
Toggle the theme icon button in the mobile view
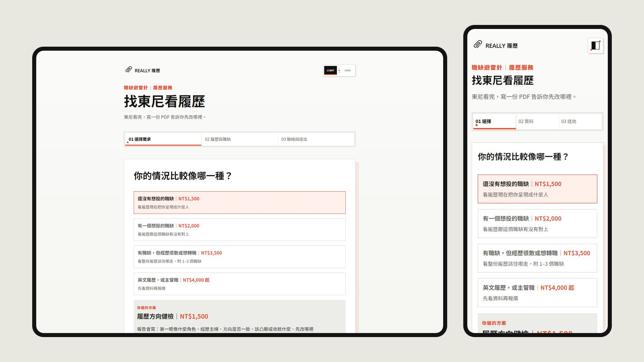coord(595,45)
